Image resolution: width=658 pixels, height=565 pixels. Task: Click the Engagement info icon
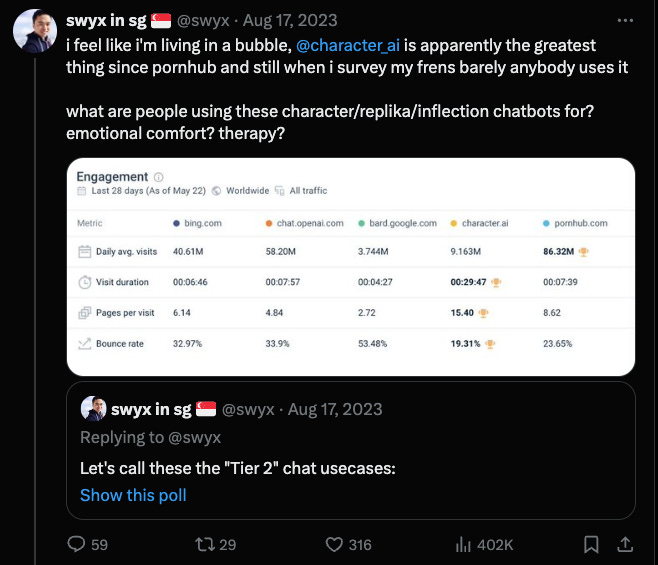pyautogui.click(x=159, y=177)
